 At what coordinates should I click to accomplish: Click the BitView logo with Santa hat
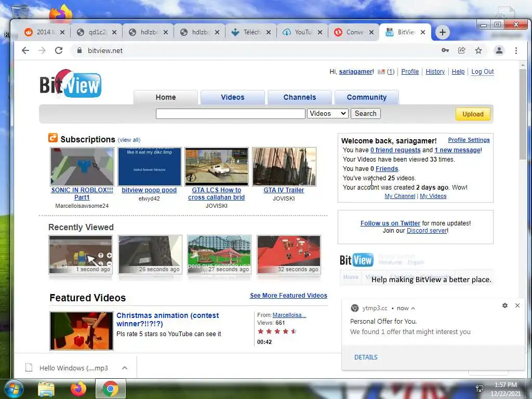(x=70, y=84)
